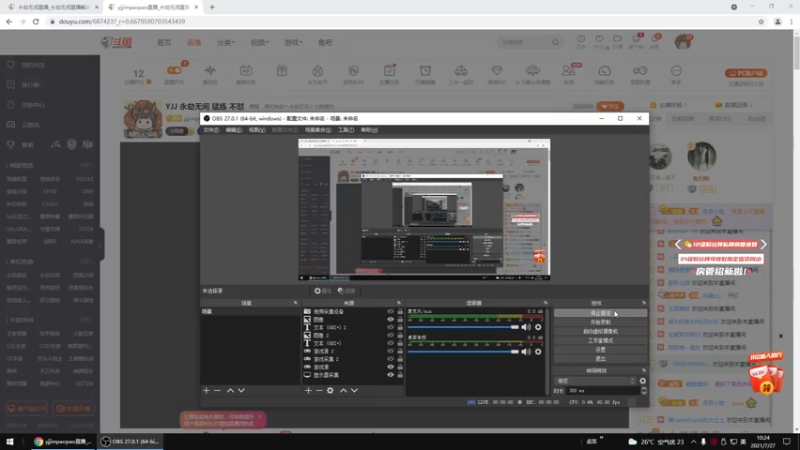Mute the desktop audio speaker icon in mixer
800x450 pixels.
pos(526,352)
